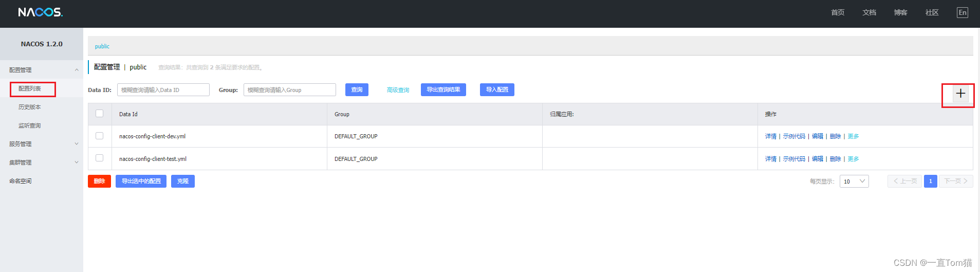The width and height of the screenshot is (980, 272).
Task: Open 更多 for nacos-config-client-test.yml
Action: [854, 159]
